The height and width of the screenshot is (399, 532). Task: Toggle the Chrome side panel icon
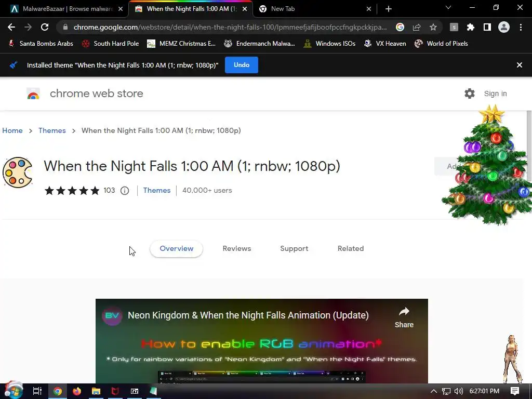[x=487, y=27]
